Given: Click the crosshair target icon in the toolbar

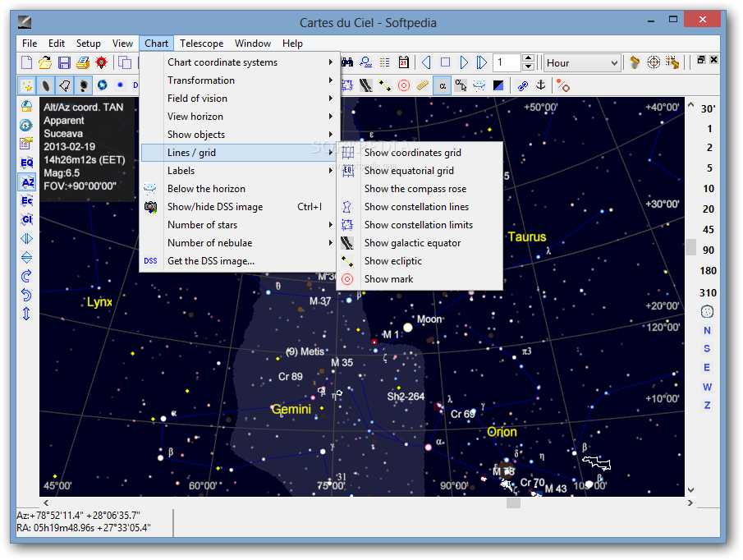Looking at the screenshot, I should (654, 62).
